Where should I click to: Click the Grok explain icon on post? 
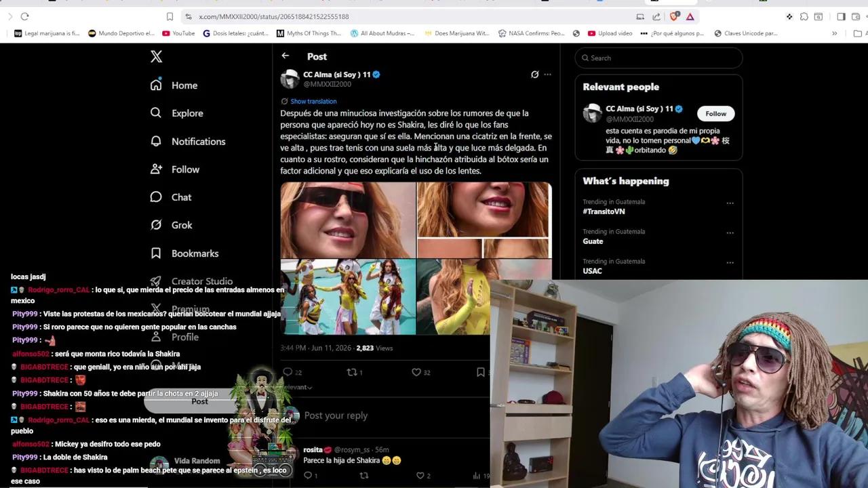click(534, 75)
